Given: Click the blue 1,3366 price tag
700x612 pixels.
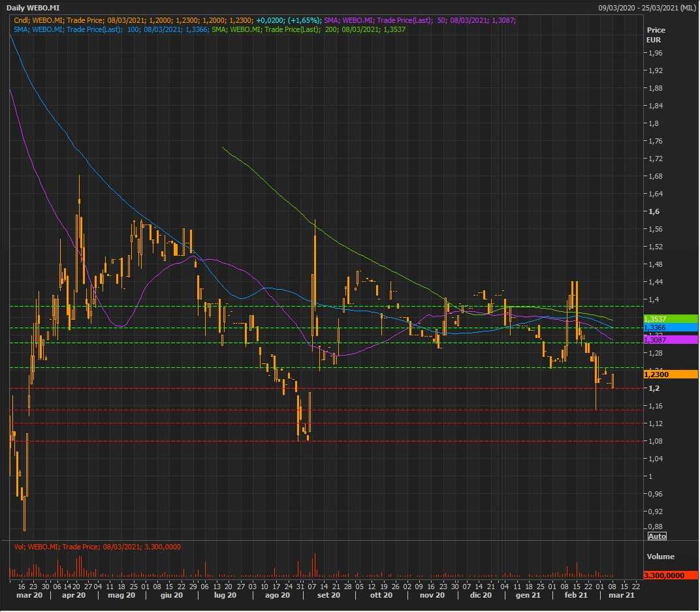Looking at the screenshot, I should coord(661,328).
